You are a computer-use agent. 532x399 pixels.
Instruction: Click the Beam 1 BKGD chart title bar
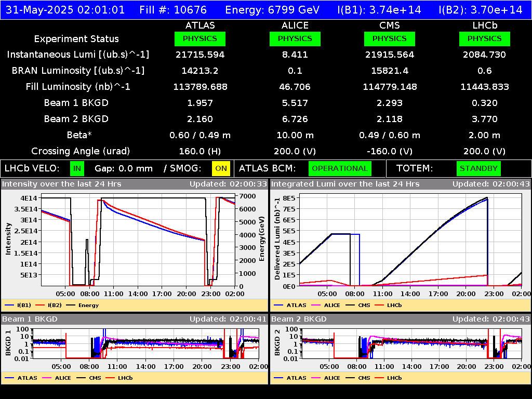tap(135, 319)
